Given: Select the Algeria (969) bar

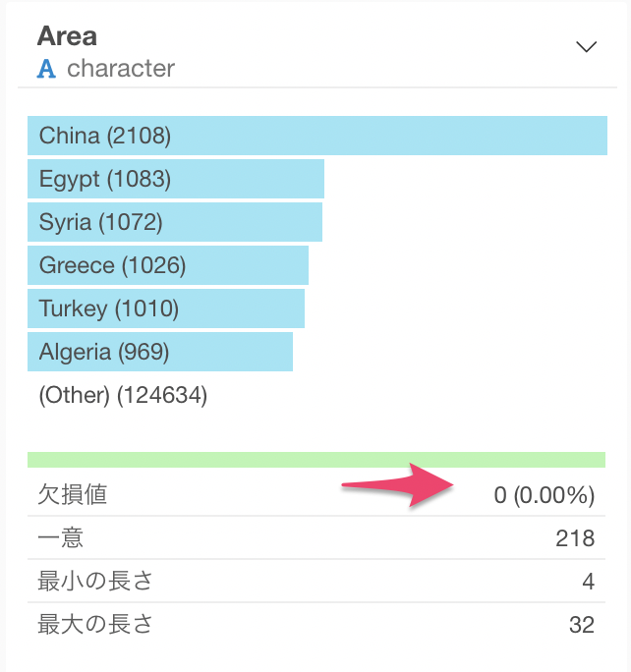Looking at the screenshot, I should (160, 352).
